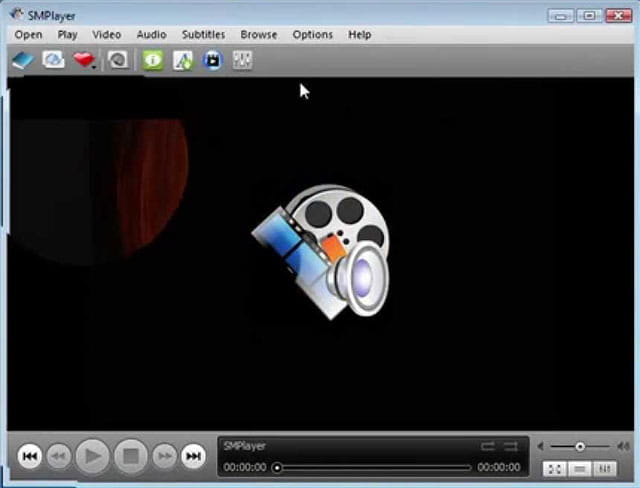
Task: Click the SMPlayer label in the display panel
Action: [244, 446]
